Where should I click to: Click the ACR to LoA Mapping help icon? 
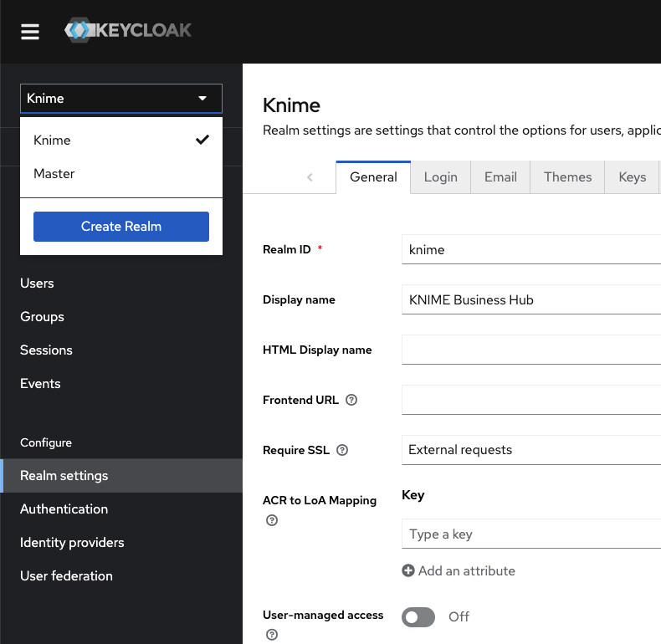(271, 520)
